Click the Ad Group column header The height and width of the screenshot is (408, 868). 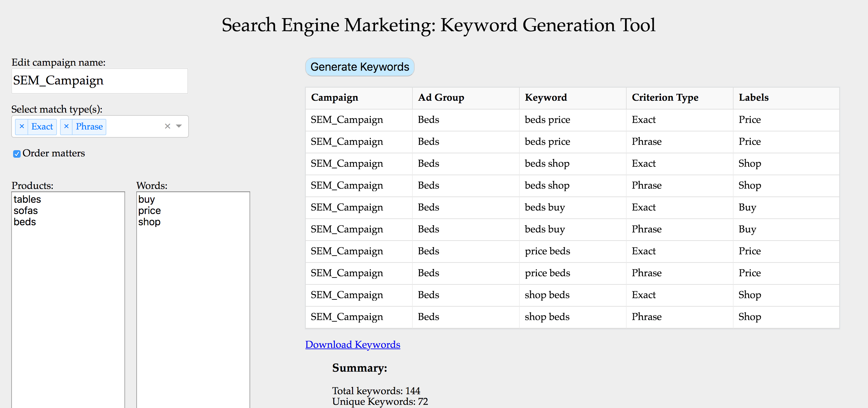coord(441,98)
